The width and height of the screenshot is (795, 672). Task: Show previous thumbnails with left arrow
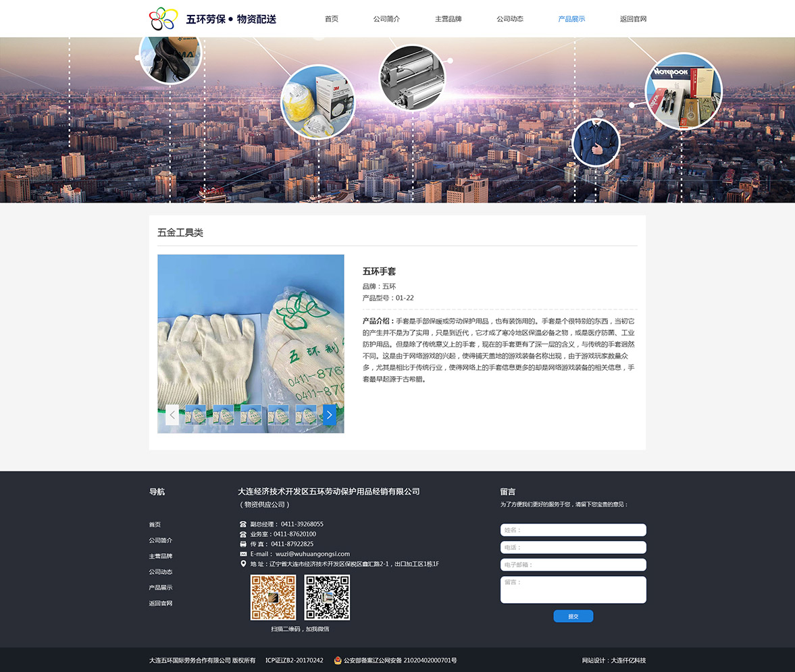pyautogui.click(x=172, y=415)
